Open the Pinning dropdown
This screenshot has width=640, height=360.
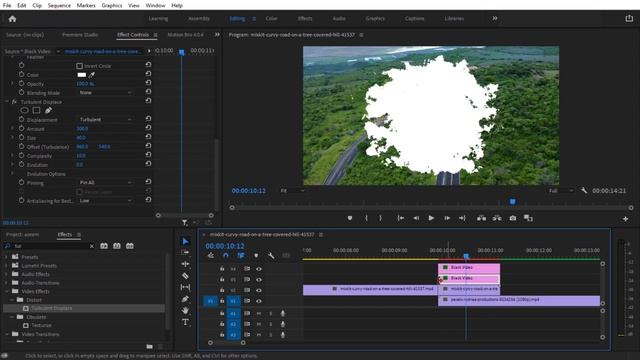pyautogui.click(x=105, y=182)
